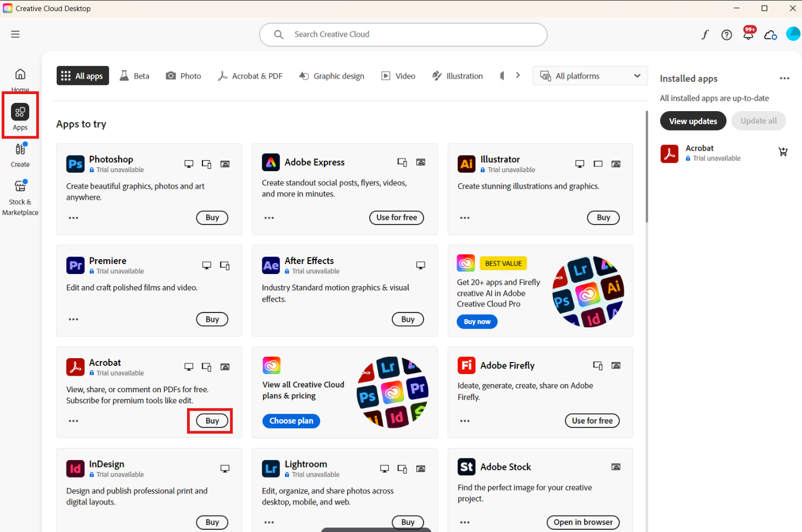Viewport: 802px width, 532px height.
Task: Switch to the Acrobat & PDF tab
Action: [250, 76]
